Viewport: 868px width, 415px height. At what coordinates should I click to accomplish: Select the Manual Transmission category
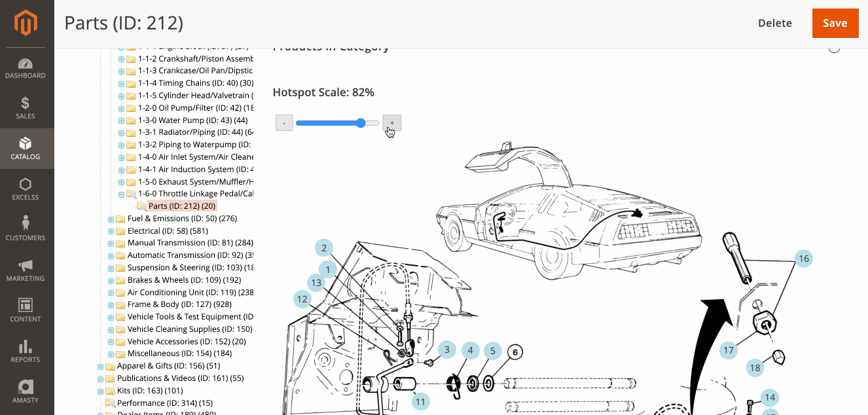tap(190, 243)
